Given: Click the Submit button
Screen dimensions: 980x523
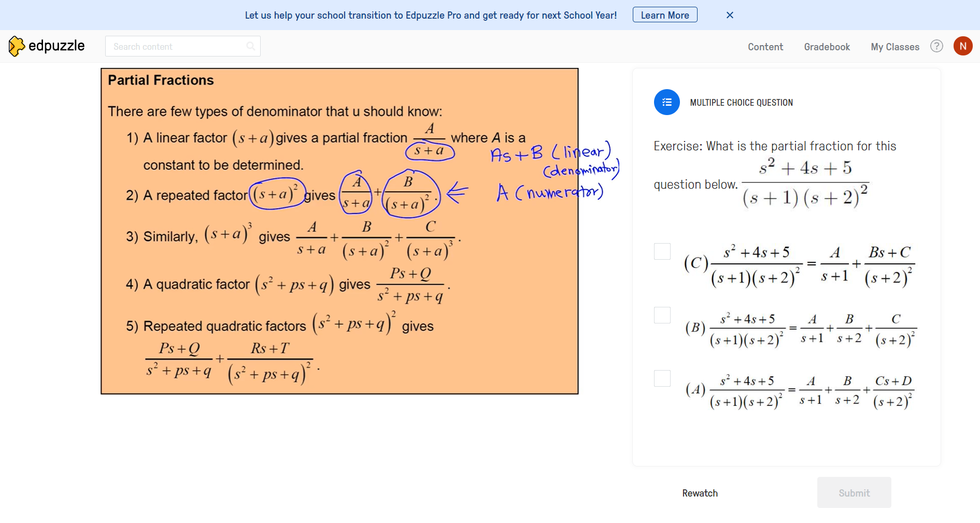Looking at the screenshot, I should click(854, 492).
